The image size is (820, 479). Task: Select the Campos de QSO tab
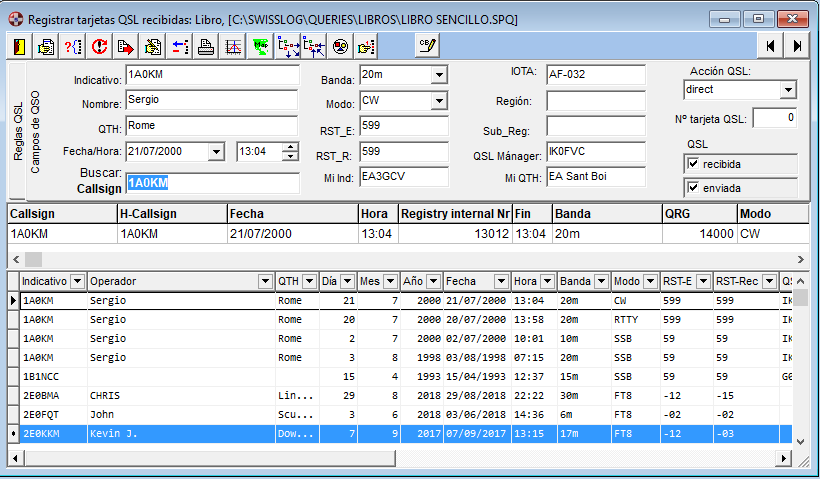tap(35, 130)
